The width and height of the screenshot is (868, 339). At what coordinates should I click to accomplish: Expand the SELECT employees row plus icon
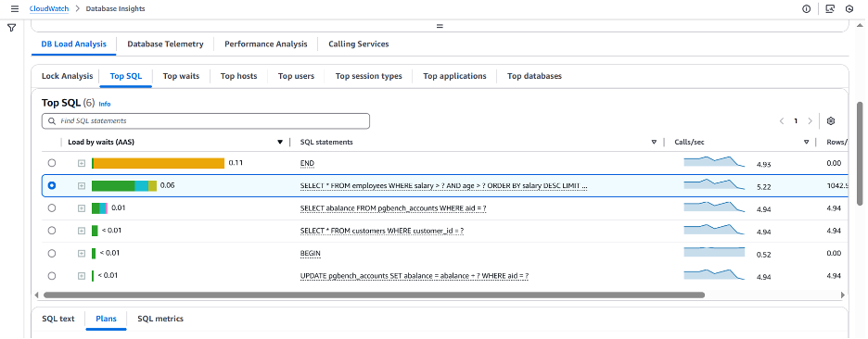(x=82, y=186)
